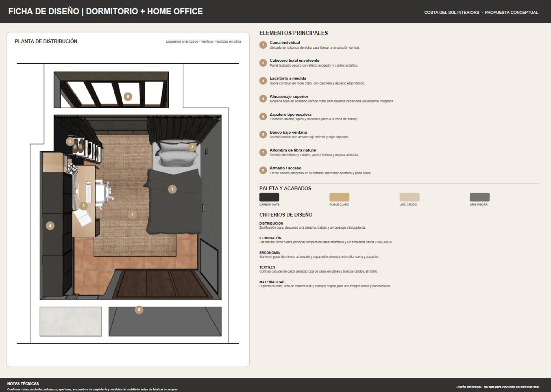This screenshot has height=392, width=551.
Task: Click the 'CARBÓN MATE' swatch label
Action: [270, 204]
